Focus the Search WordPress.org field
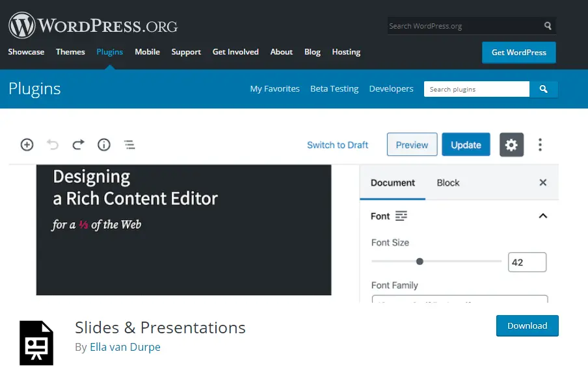This screenshot has width=588, height=382. (x=465, y=26)
